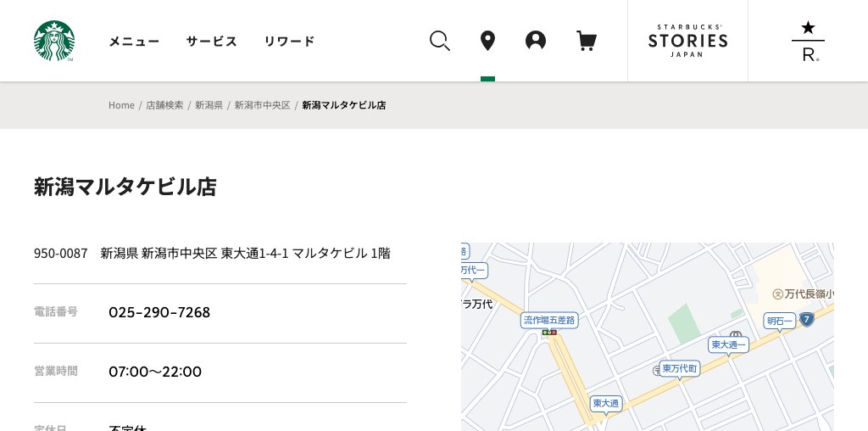The height and width of the screenshot is (431, 868).
Task: Open the メニュー menu
Action: 134,41
